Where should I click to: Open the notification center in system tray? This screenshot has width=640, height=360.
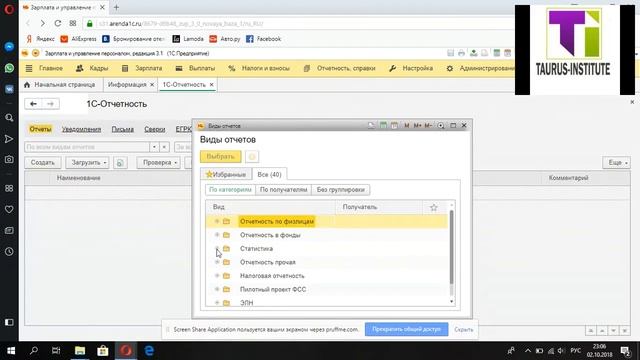pyautogui.click(x=626, y=351)
